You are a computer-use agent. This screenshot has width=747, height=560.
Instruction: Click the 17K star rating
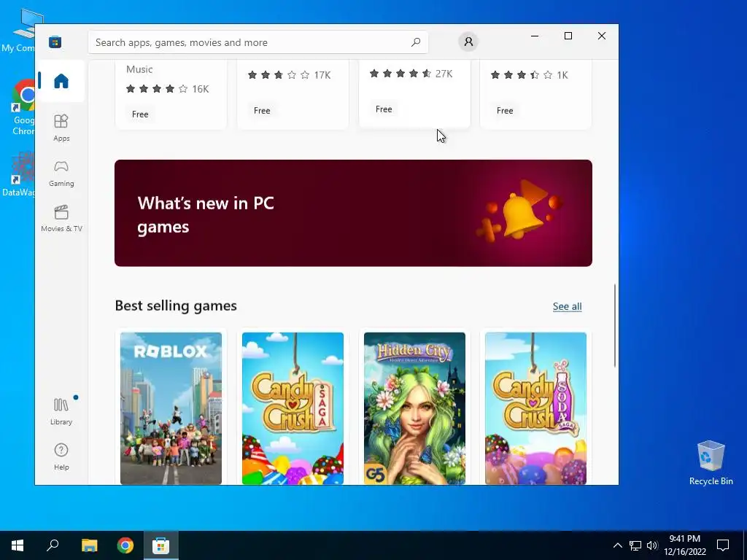[x=289, y=75]
